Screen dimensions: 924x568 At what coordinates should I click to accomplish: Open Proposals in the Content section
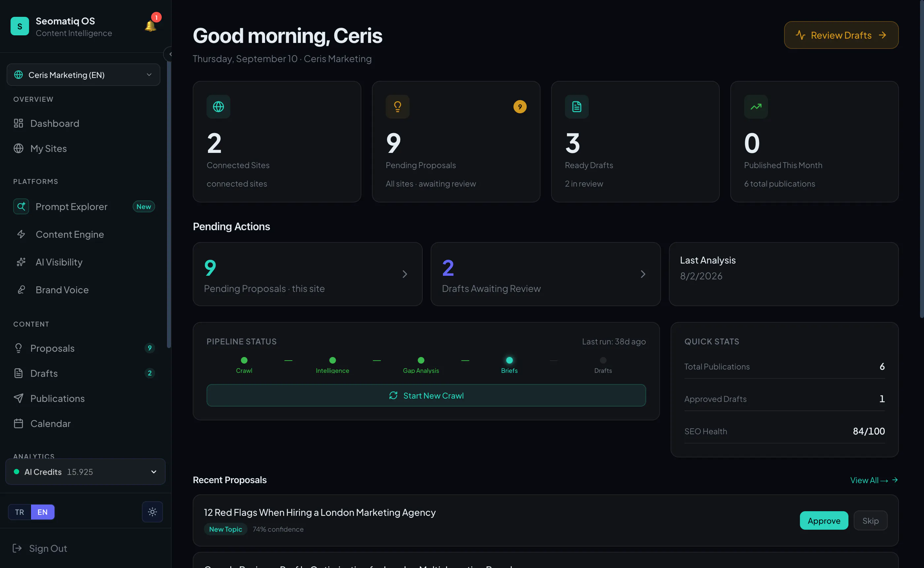(x=83, y=348)
